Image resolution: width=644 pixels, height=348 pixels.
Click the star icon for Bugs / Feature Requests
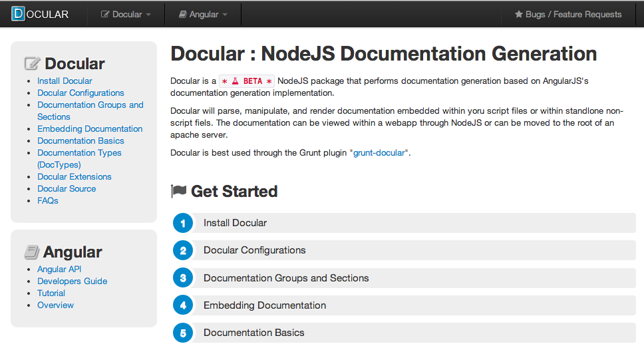pos(519,14)
